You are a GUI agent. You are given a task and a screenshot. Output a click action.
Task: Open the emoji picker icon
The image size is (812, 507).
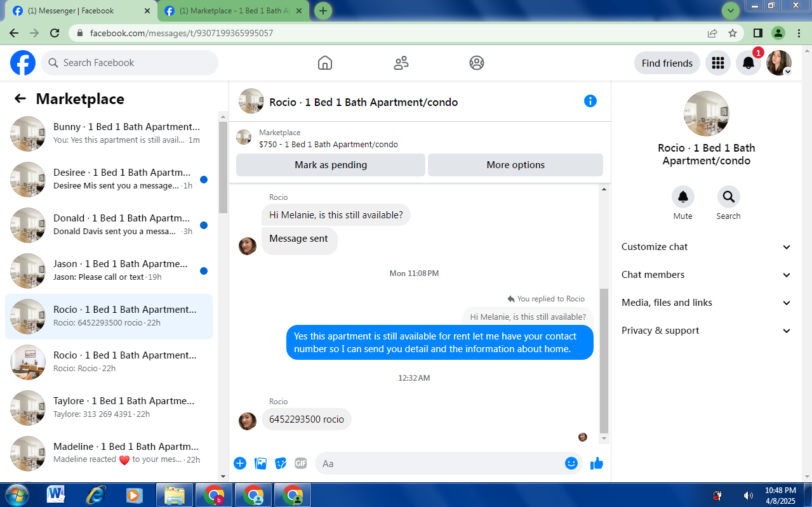[x=571, y=463]
